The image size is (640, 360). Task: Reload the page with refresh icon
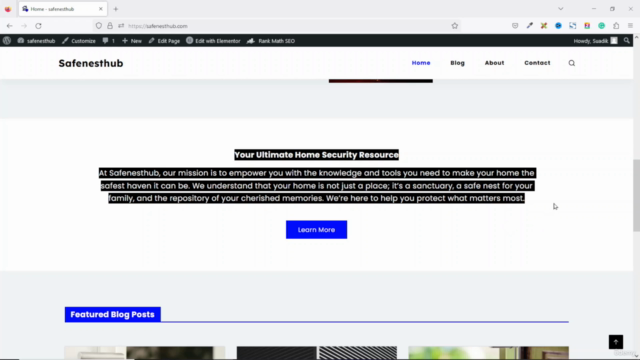click(38, 26)
